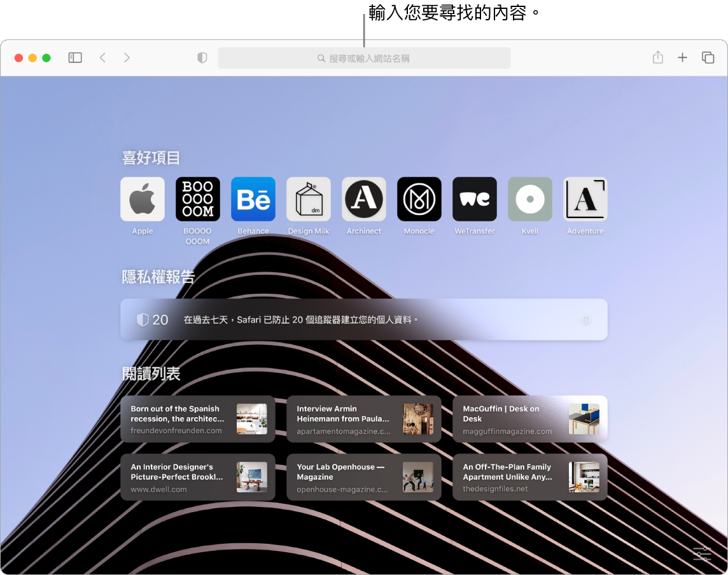Click the search or enter website field
The width and height of the screenshot is (728, 575).
point(364,57)
